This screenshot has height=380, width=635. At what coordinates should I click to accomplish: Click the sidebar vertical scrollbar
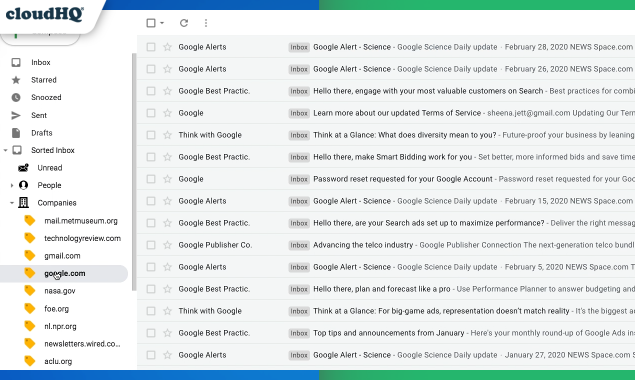[x=134, y=172]
